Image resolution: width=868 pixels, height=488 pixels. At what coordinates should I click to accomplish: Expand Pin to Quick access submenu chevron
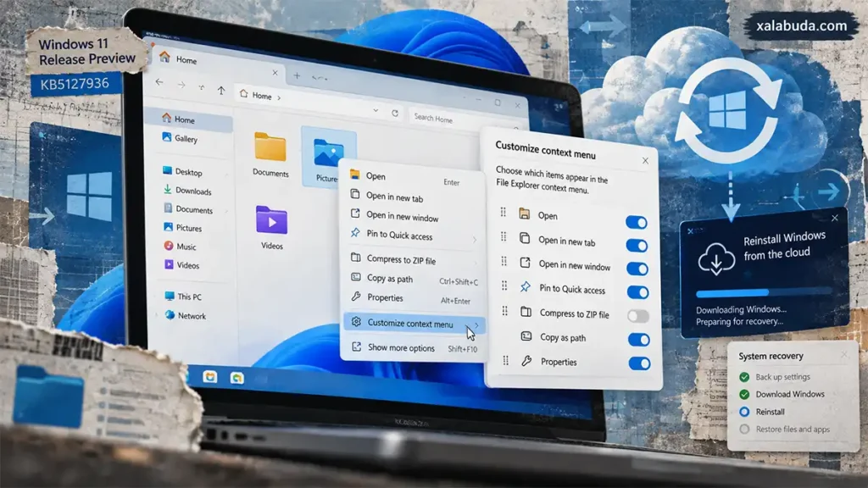[x=475, y=240]
